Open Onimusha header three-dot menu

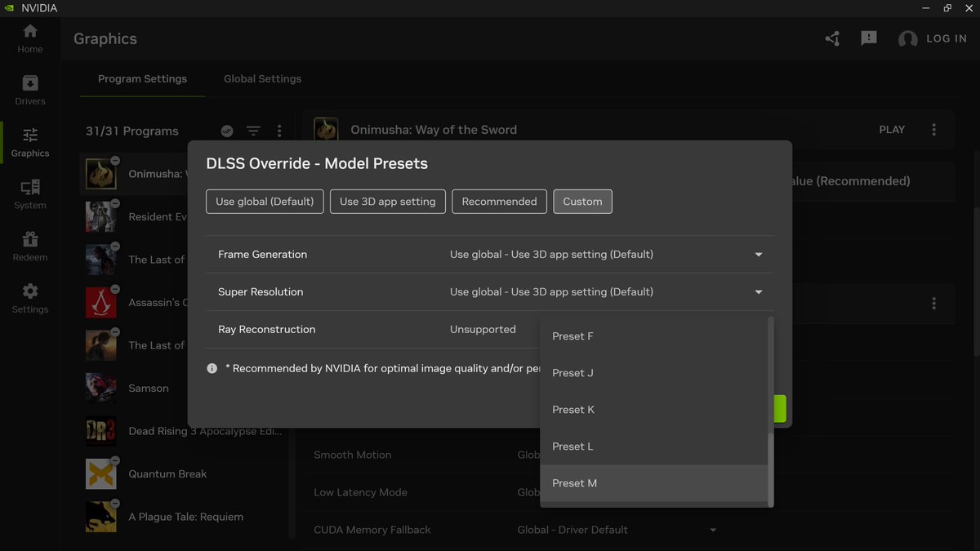pos(934,130)
